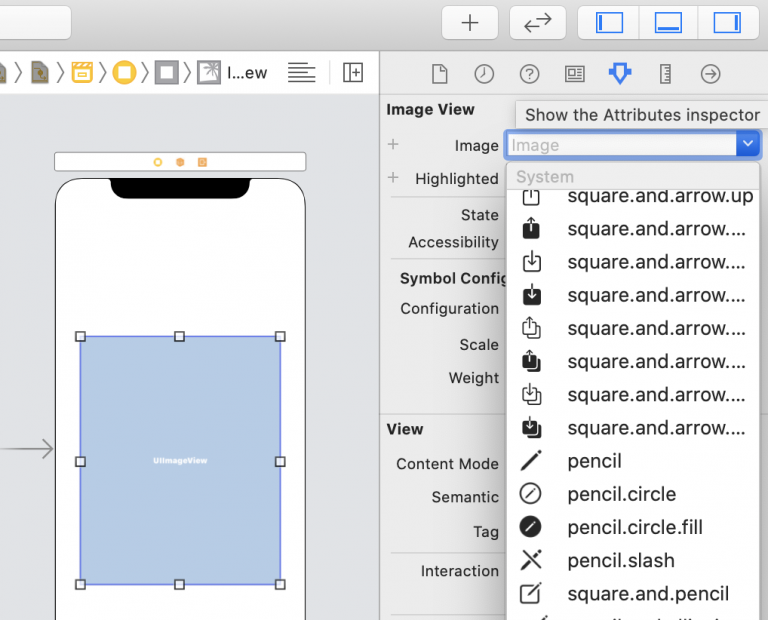Screen dimensions: 768x620
Task: Click the Image name text field
Action: click(620, 145)
